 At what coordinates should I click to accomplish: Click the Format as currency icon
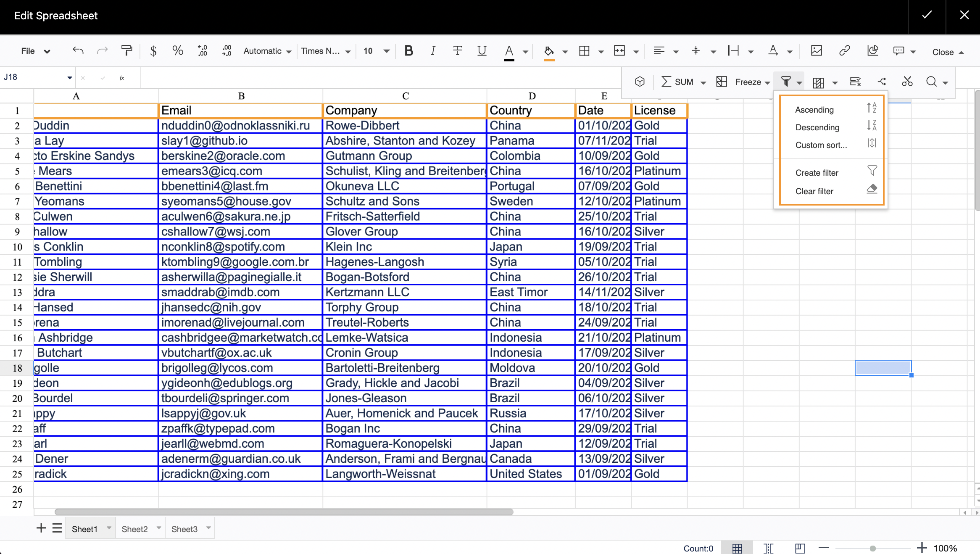click(153, 51)
